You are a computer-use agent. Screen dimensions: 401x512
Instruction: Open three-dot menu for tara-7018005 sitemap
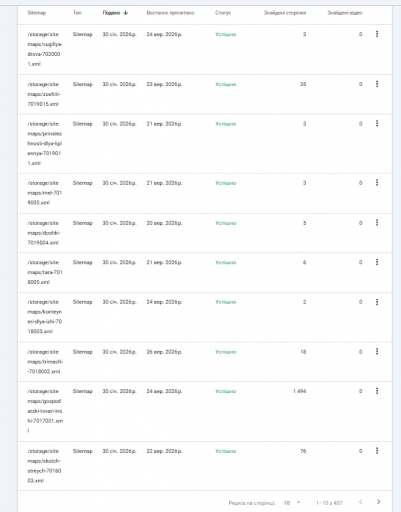point(377,262)
